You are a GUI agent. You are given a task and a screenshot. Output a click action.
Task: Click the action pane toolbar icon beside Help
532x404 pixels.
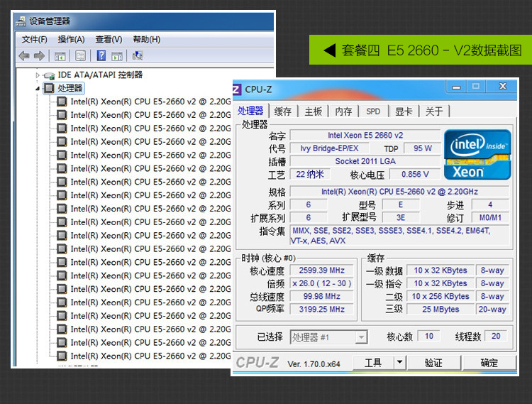pos(117,55)
